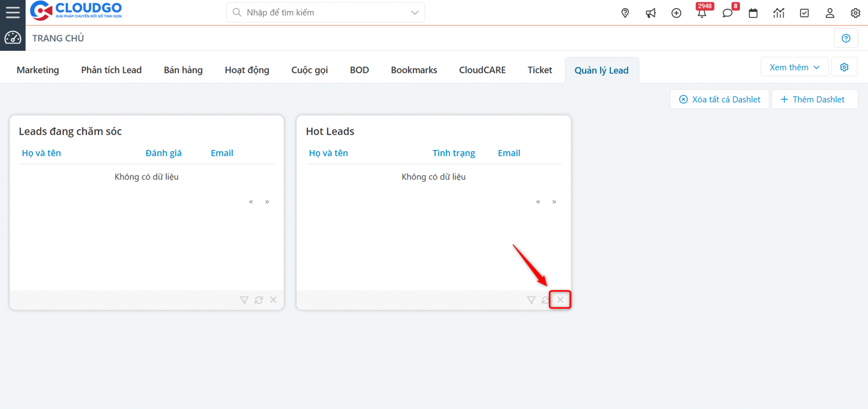
Task: Click the Thêm Dashlet button
Action: click(815, 99)
